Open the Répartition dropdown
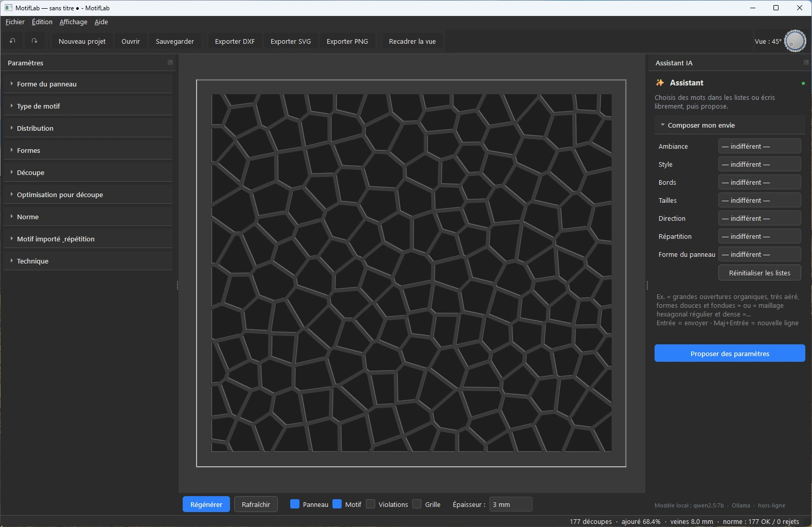 (x=760, y=236)
